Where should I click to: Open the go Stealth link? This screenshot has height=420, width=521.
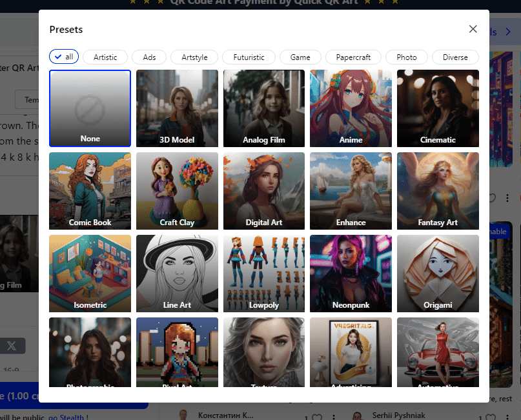(x=66, y=417)
